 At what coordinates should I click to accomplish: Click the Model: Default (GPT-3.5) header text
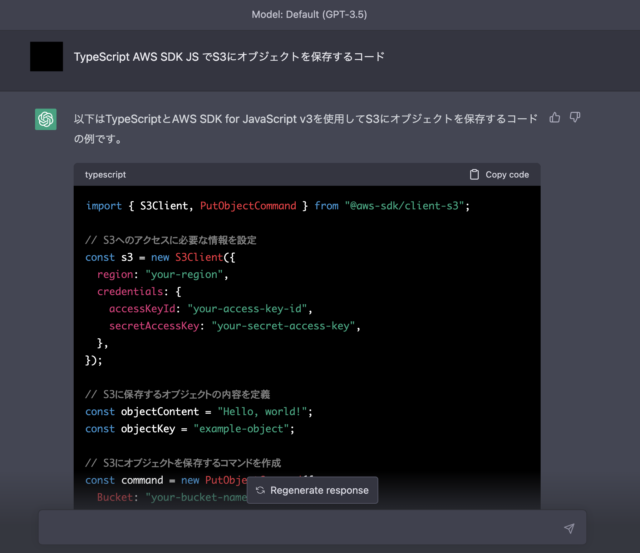pos(309,15)
